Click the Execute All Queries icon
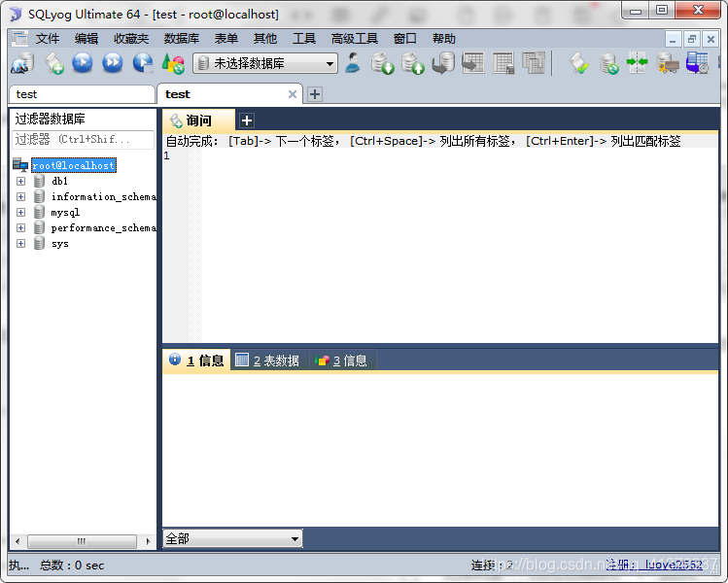Viewport: 728px width, 583px height. coord(113,62)
